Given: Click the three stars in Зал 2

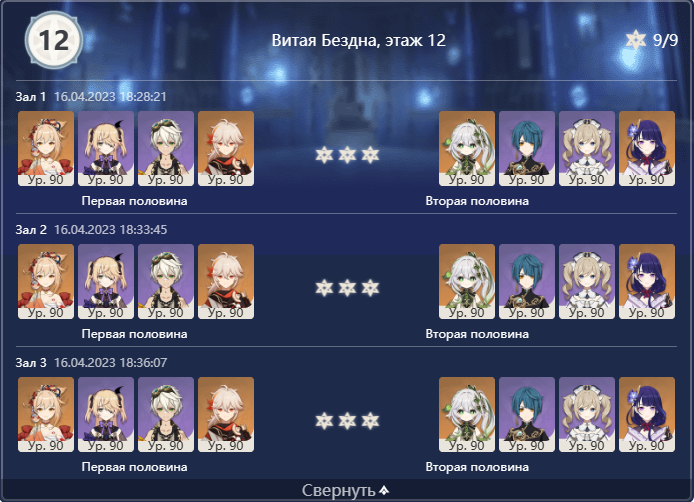Looking at the screenshot, I should point(347,288).
